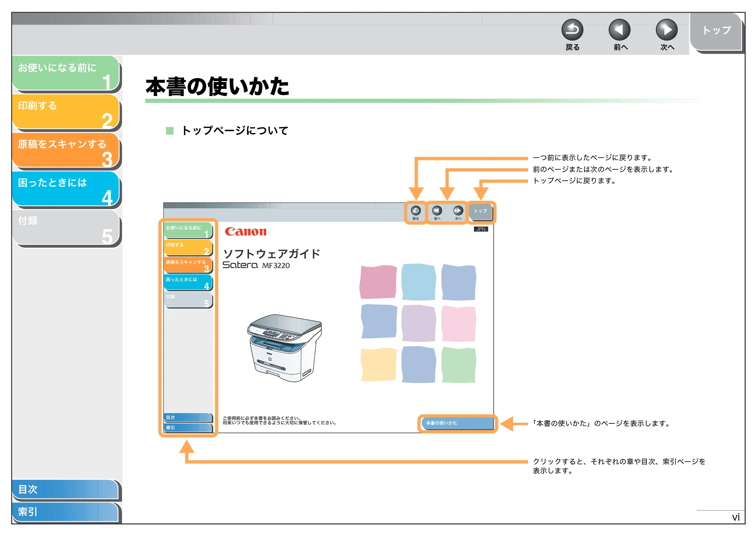The height and width of the screenshot is (535, 756).
Task: Click the Canon logo in the sample image
Action: tap(246, 231)
